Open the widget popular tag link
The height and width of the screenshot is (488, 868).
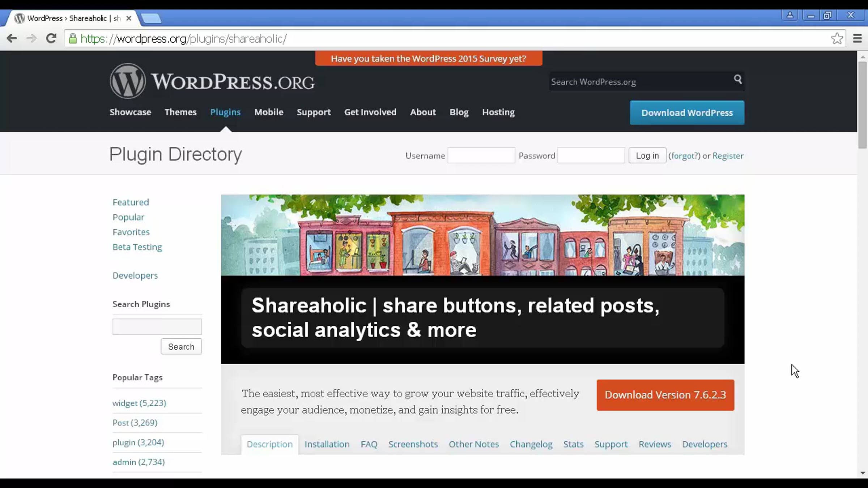[x=139, y=403]
